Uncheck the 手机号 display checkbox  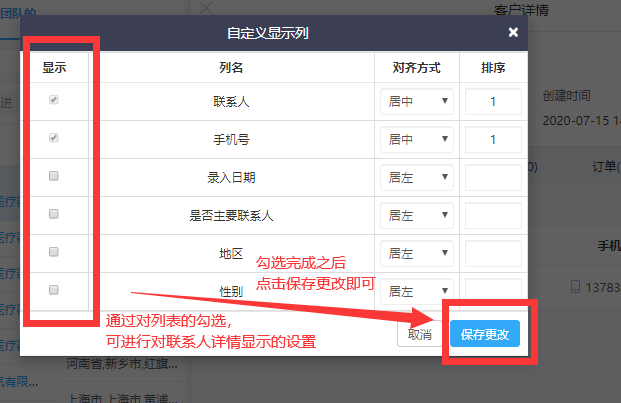coord(53,138)
